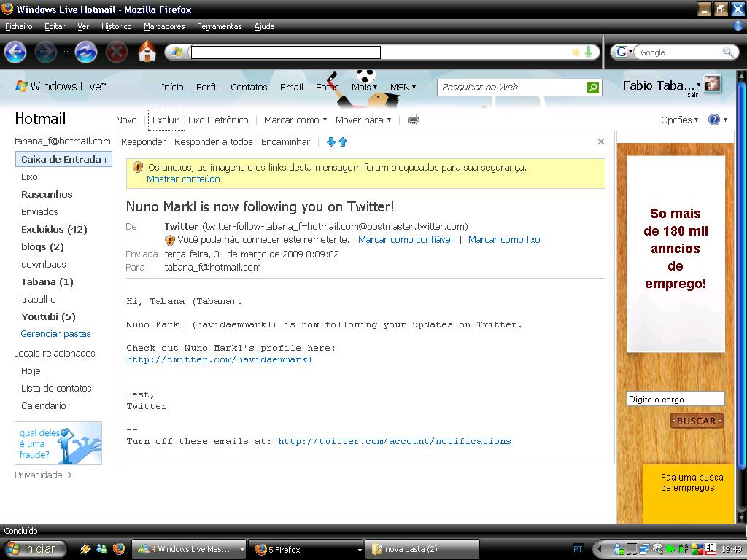Screen dimensions: 747x560
Task: Click the red stop loading icon
Action: (116, 52)
